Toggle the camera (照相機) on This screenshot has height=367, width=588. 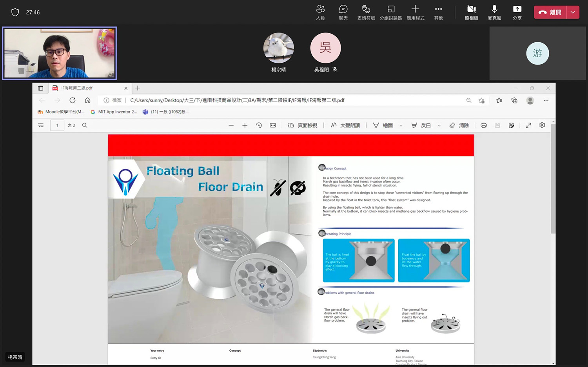471,12
